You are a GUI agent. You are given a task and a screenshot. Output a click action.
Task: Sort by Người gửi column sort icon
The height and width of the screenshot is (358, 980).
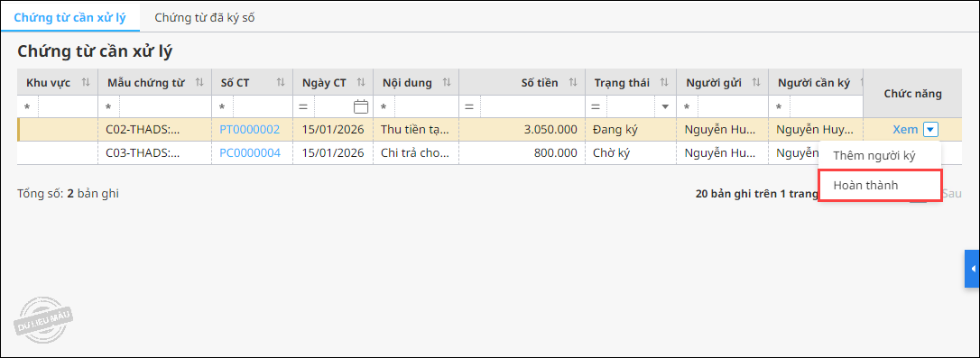click(x=756, y=82)
